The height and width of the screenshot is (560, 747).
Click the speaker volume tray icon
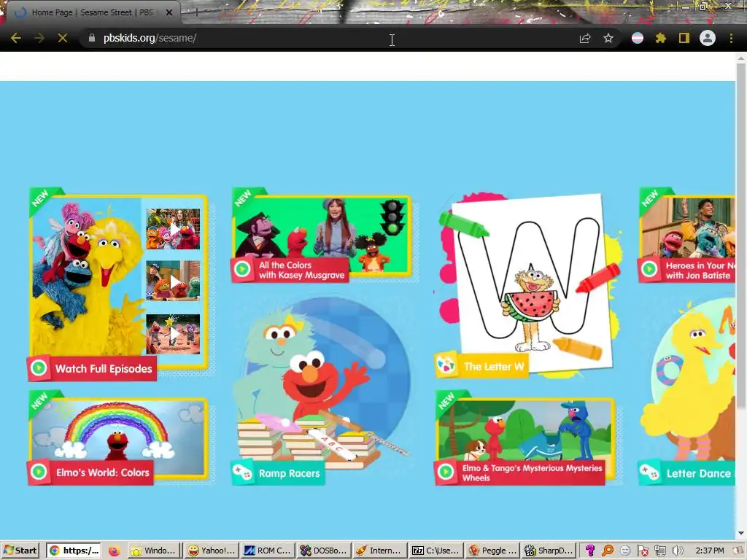click(x=677, y=551)
